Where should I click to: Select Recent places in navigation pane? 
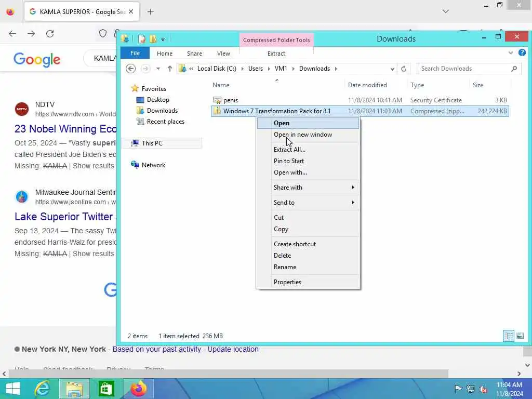(x=166, y=122)
